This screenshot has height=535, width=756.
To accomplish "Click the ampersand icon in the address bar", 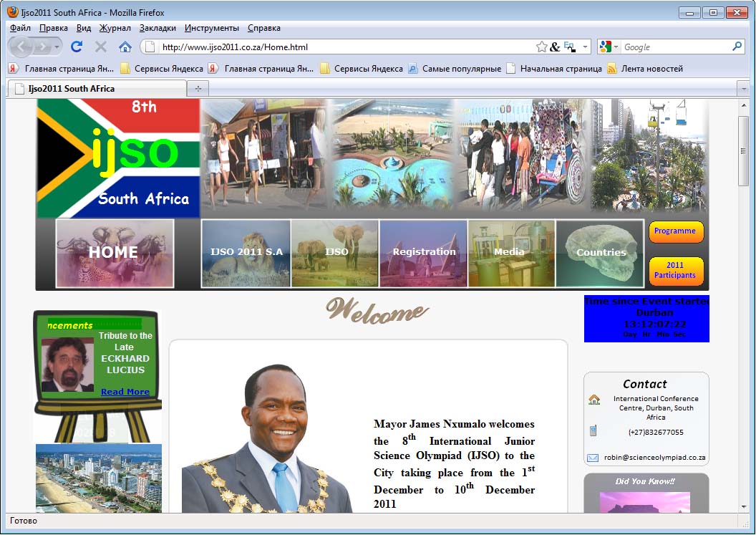I will coord(555,47).
